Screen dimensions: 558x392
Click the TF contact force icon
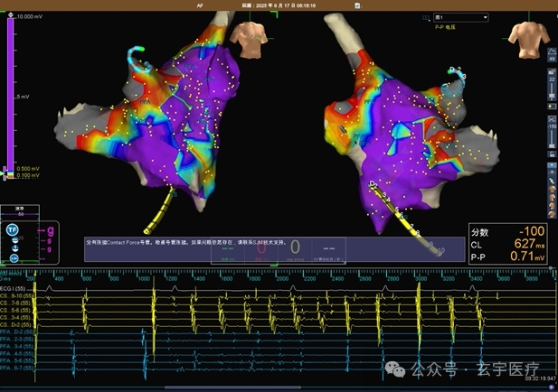12,229
